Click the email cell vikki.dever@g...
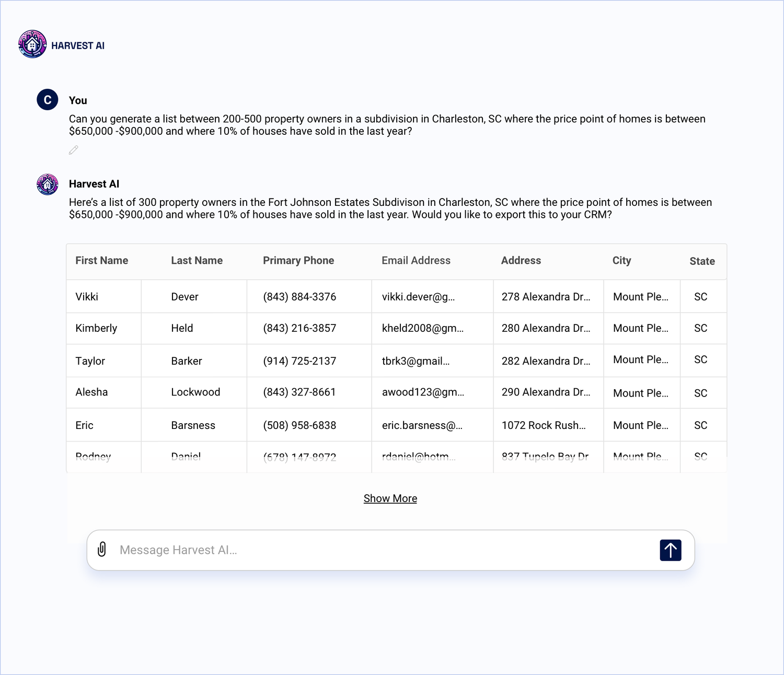 (419, 297)
